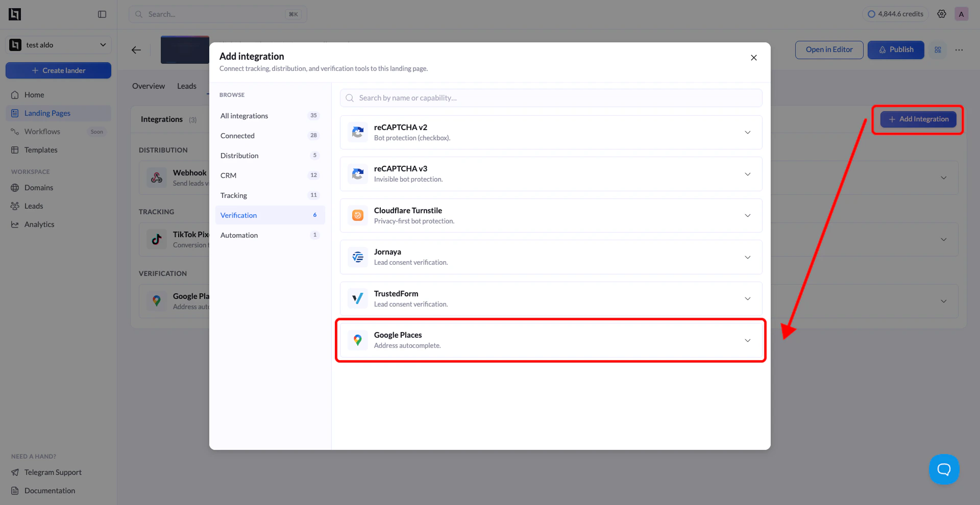
Task: Expand the Jornaya chevron
Action: (747, 257)
